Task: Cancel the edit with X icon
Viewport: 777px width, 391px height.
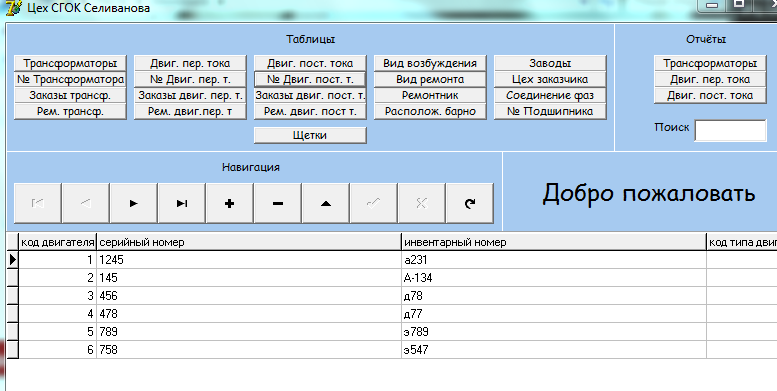Action: (x=421, y=203)
